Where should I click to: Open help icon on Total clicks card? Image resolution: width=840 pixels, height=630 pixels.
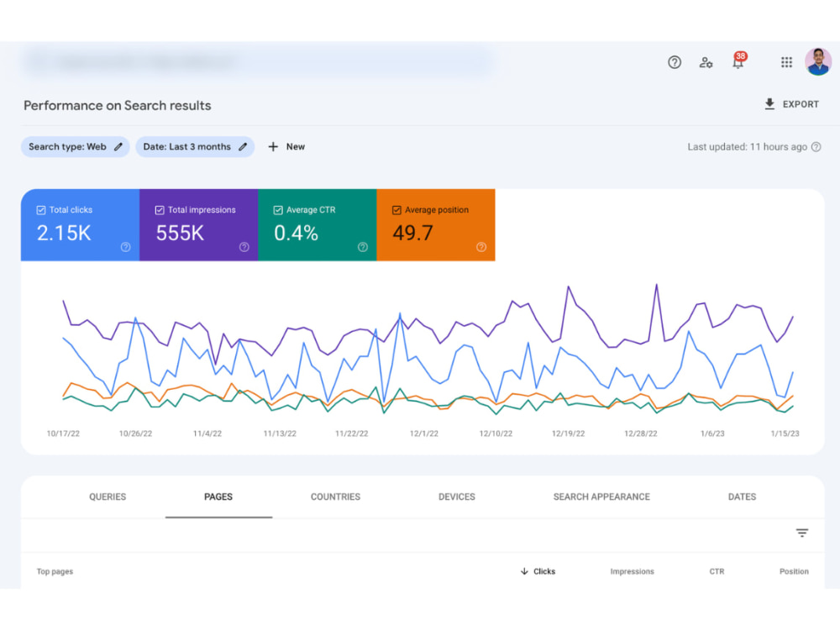point(125,247)
